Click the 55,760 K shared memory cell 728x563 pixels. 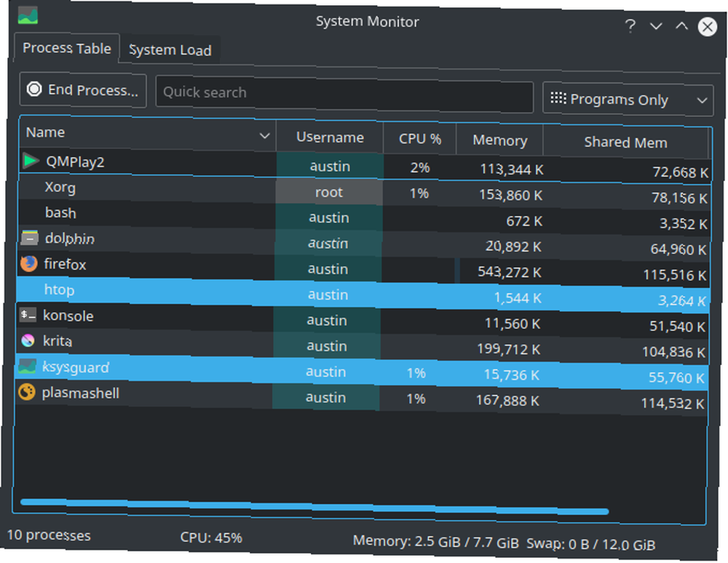(676, 378)
